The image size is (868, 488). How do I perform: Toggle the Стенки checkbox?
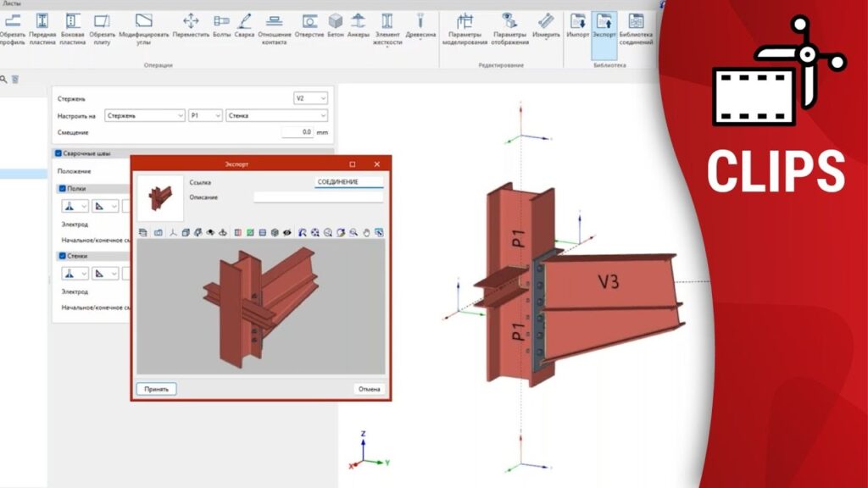[x=62, y=255]
